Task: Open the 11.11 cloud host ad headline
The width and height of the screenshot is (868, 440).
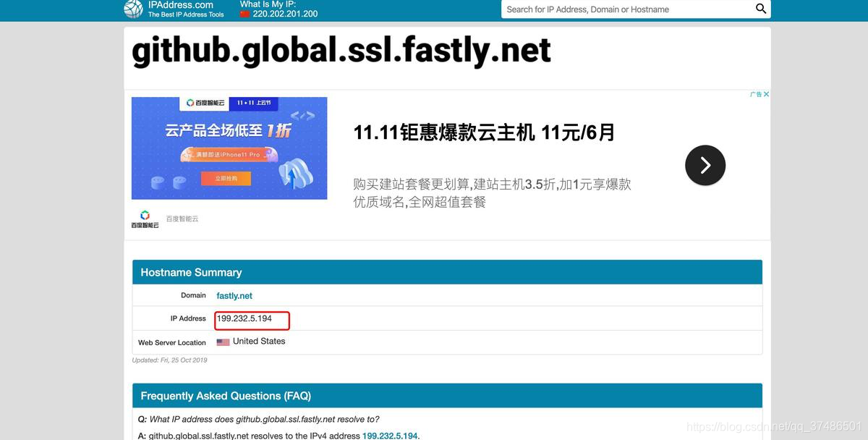Action: pyautogui.click(x=484, y=132)
